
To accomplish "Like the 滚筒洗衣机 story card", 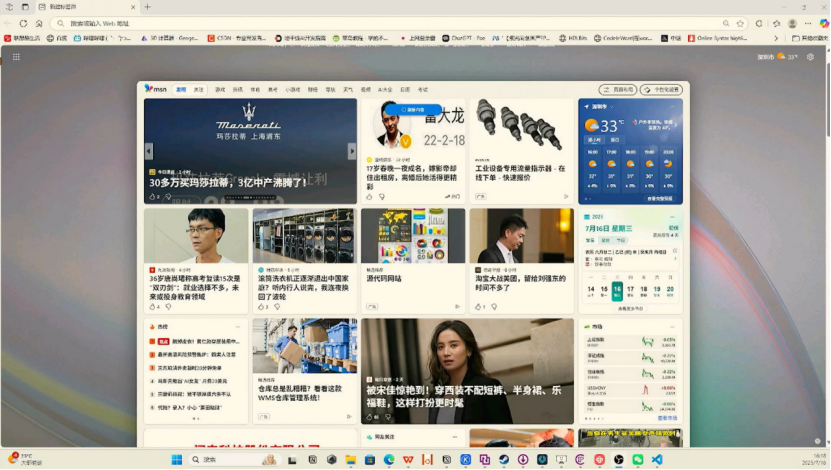I will click(x=261, y=307).
